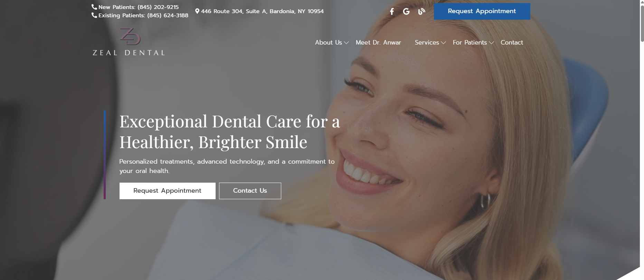Open the Meet Dr. Anwar page

tap(378, 42)
